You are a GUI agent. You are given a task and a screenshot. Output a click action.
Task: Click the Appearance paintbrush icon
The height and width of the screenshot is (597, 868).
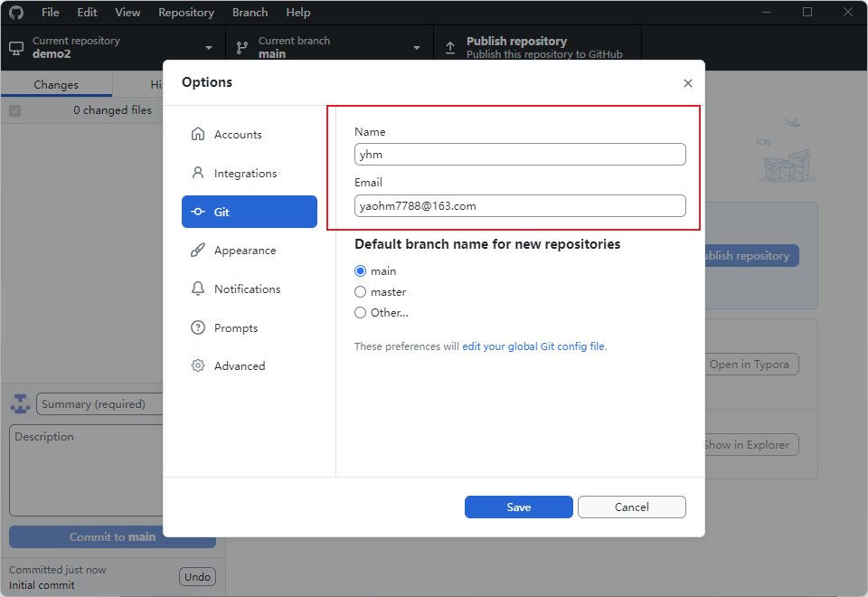click(198, 251)
